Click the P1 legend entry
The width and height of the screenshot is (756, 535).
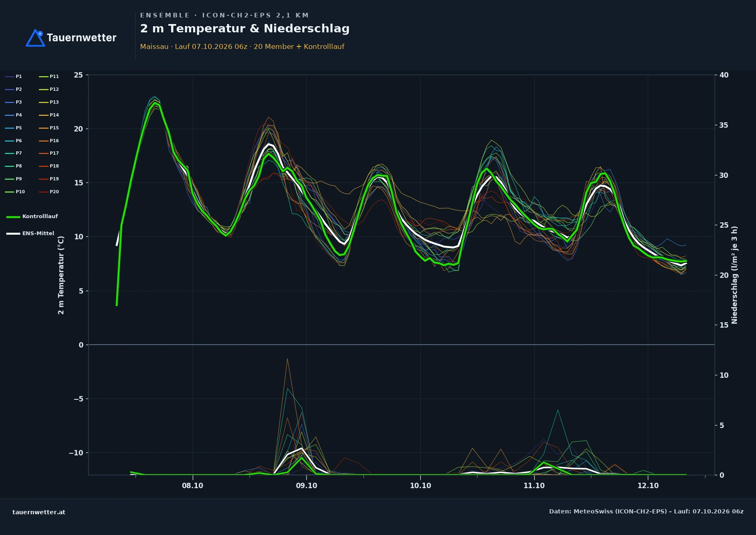(14, 76)
